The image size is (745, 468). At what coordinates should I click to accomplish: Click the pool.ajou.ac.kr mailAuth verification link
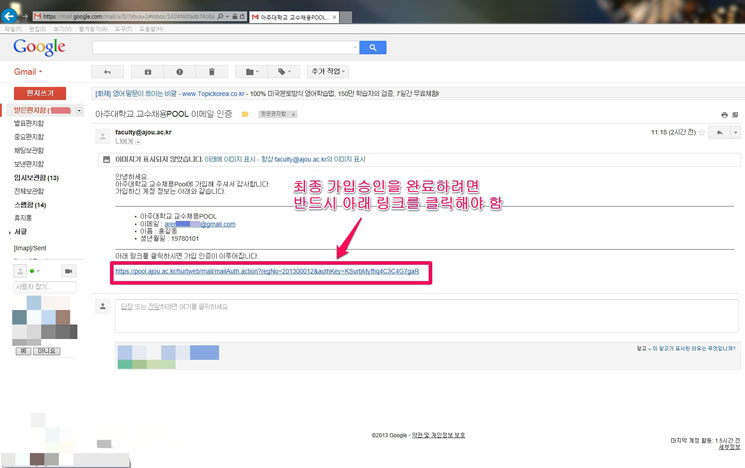[x=267, y=271]
